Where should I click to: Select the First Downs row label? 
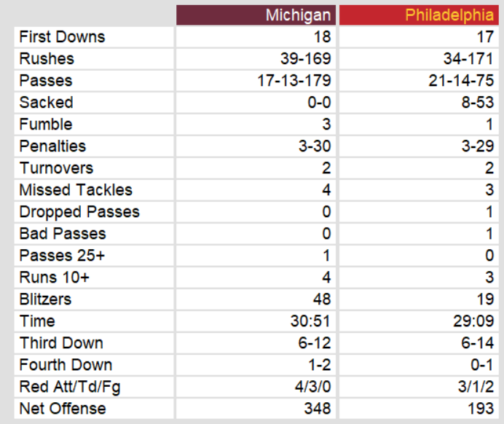[x=62, y=37]
